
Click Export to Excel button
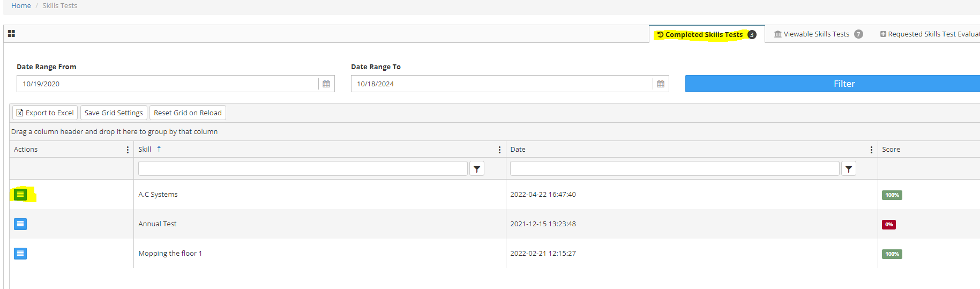(x=45, y=113)
